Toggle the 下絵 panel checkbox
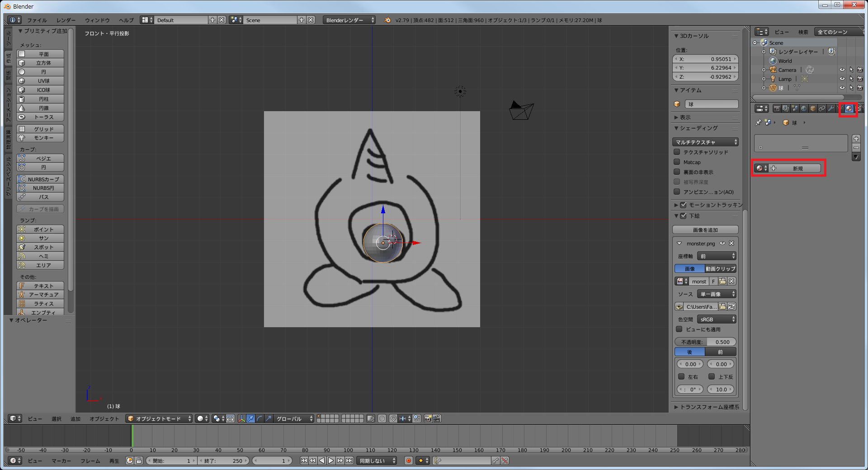This screenshot has width=868, height=470. (x=684, y=216)
